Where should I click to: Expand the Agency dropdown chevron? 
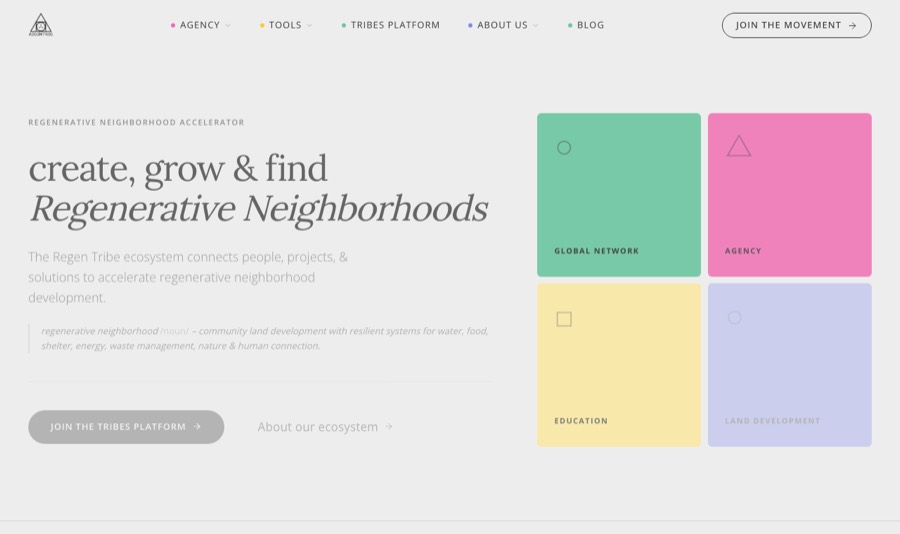click(228, 25)
